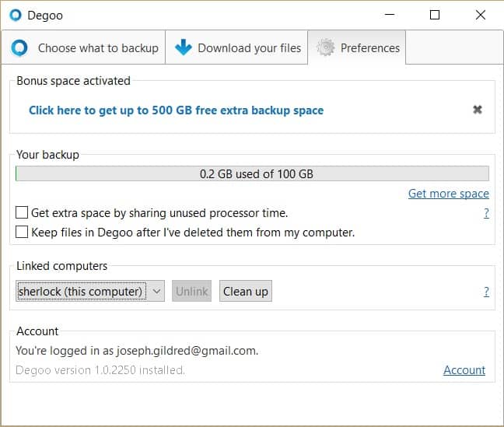Select the Preferences tab
Viewport: 504px width, 427px height.
pyautogui.click(x=357, y=47)
